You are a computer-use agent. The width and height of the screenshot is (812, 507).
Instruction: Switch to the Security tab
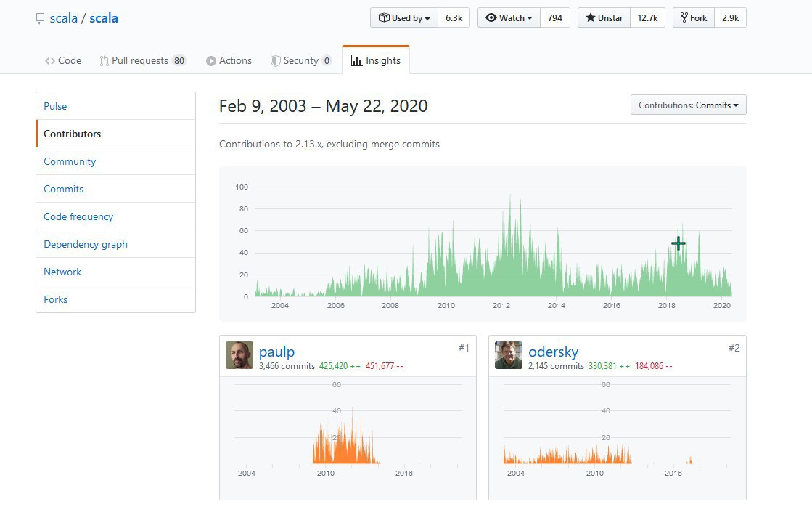tap(301, 61)
